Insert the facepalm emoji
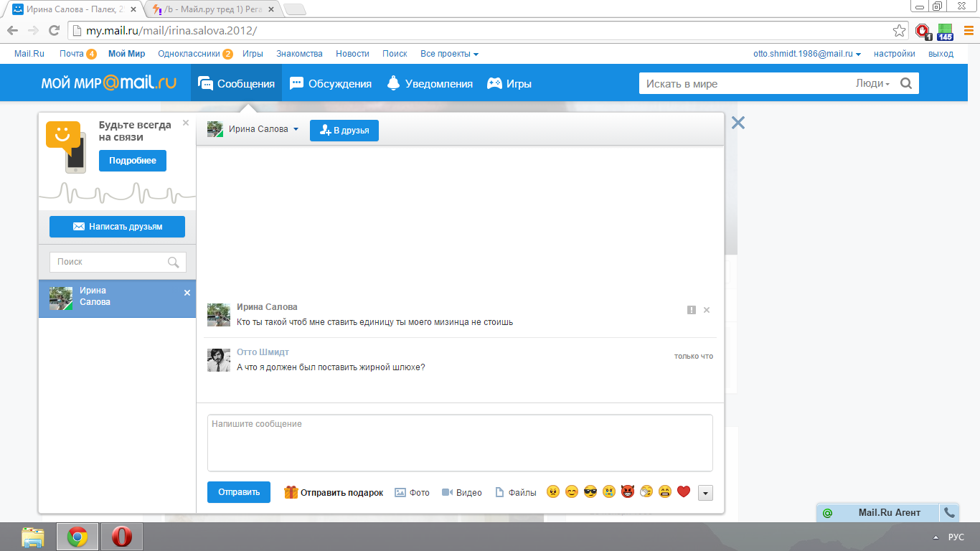The image size is (980, 551). click(646, 492)
